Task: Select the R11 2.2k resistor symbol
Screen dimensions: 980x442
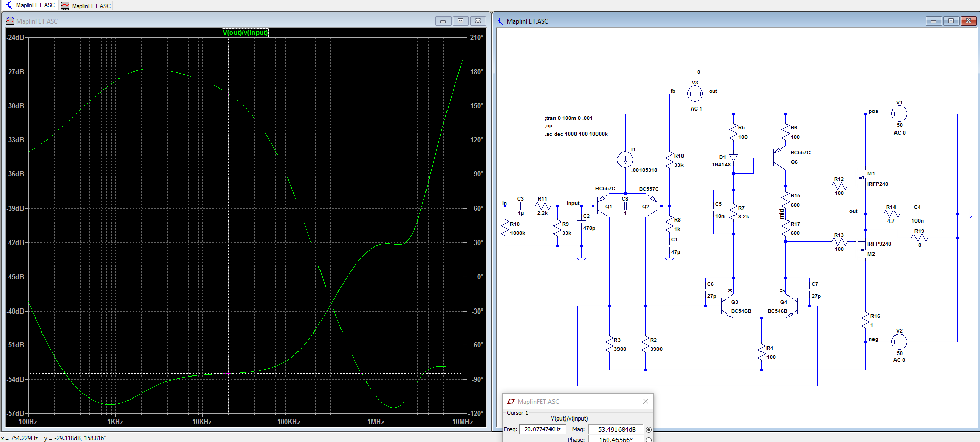Action: 542,206
